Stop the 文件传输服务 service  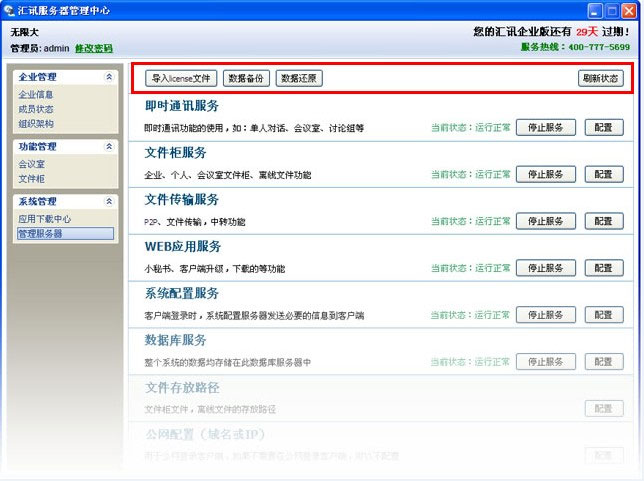546,221
